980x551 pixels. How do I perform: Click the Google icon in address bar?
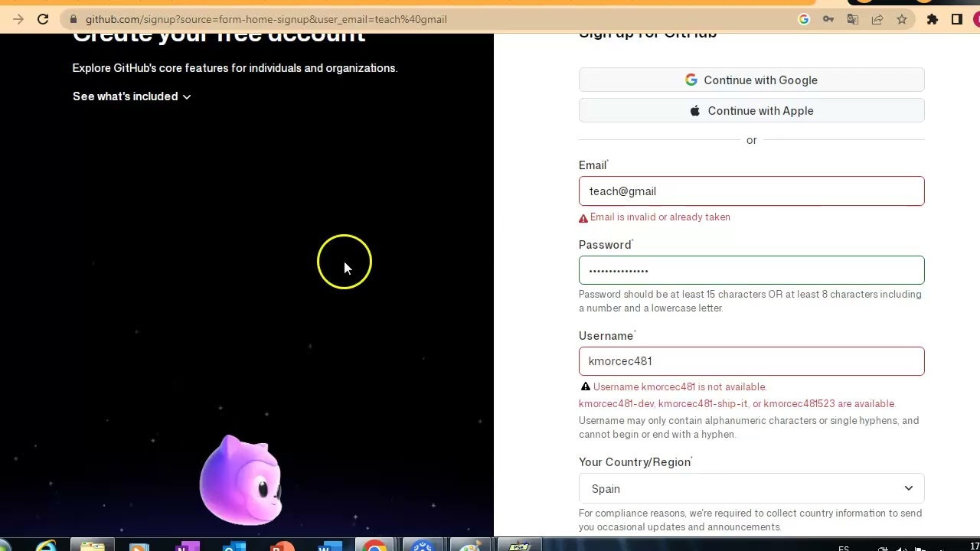click(x=803, y=19)
